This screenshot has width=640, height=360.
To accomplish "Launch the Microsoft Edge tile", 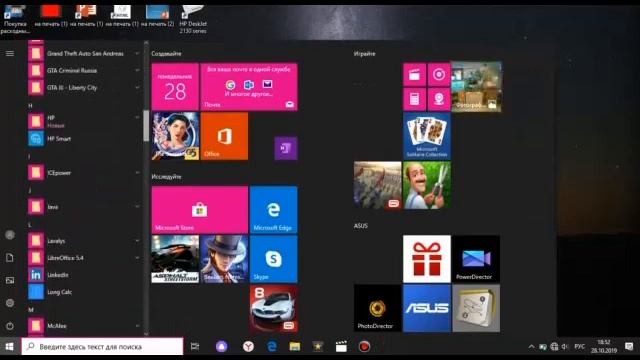I will [x=273, y=210].
